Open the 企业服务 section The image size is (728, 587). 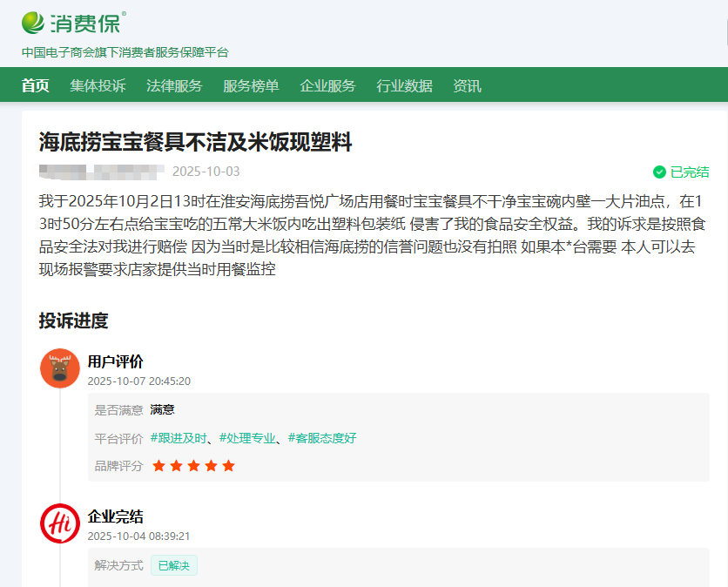327,85
